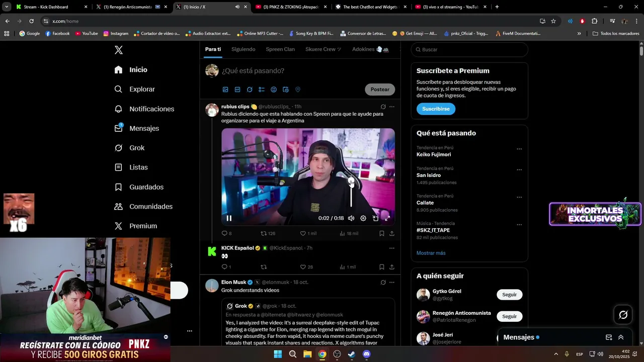Bookmark the KICK Español post

coord(382,267)
